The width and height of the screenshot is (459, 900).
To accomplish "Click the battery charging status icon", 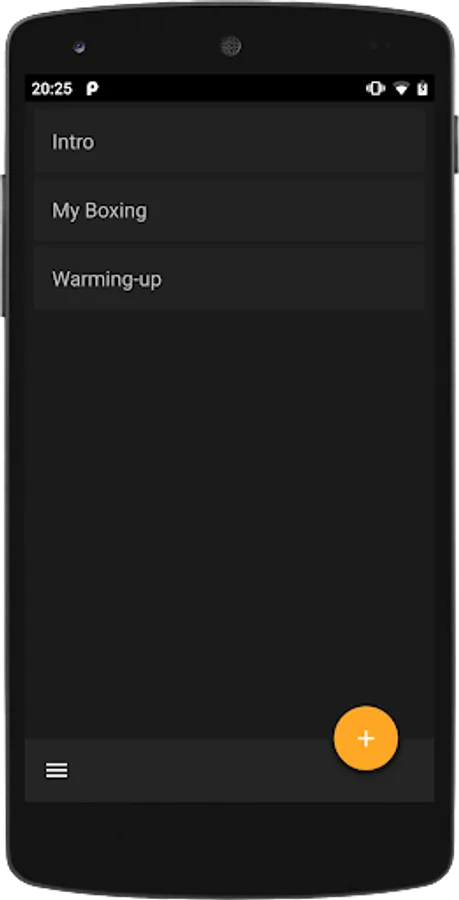I will pos(423,88).
